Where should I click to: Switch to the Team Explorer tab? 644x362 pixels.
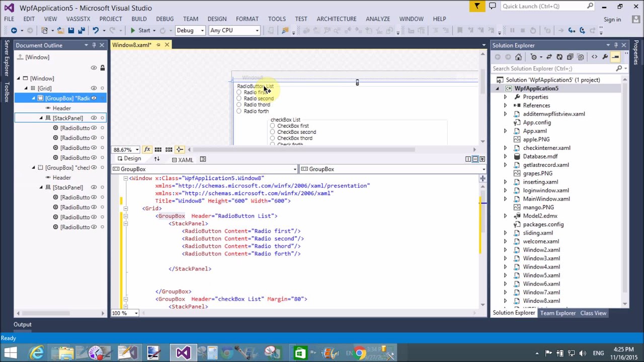point(557,313)
